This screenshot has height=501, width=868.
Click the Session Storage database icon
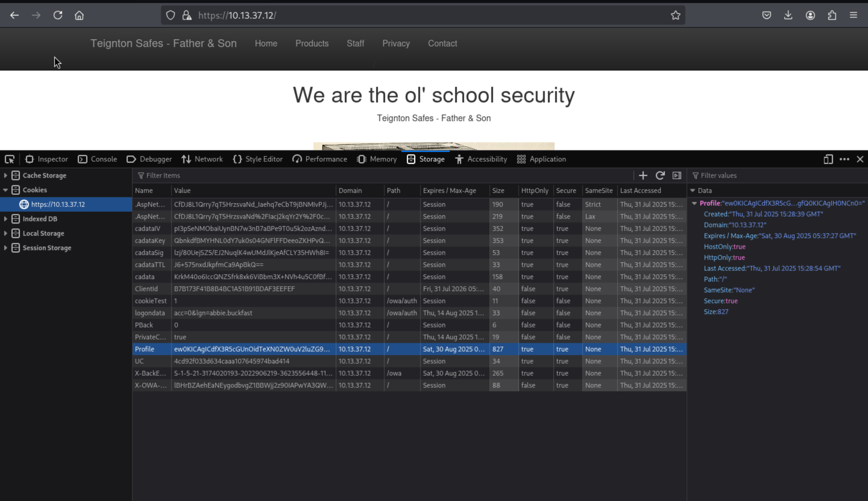(x=15, y=248)
